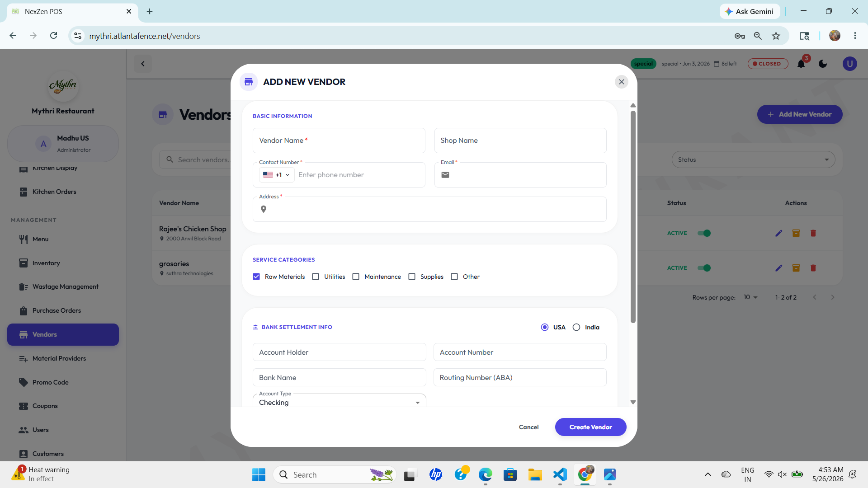
Task: Click the location pin icon in Address field
Action: coord(264,209)
